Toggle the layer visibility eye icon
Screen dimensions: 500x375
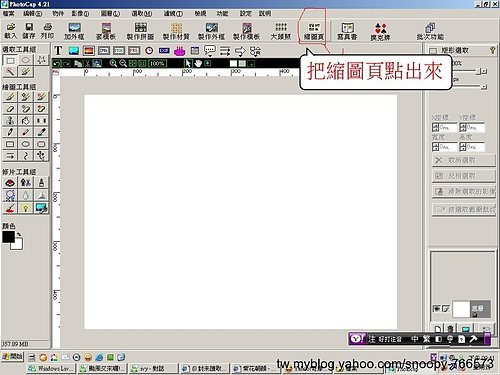[437, 309]
